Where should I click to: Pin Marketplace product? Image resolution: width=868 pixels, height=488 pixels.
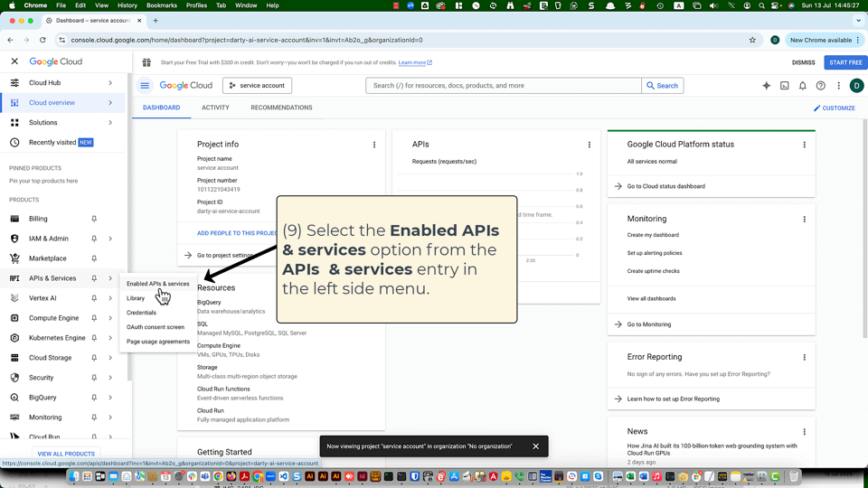pos(94,259)
